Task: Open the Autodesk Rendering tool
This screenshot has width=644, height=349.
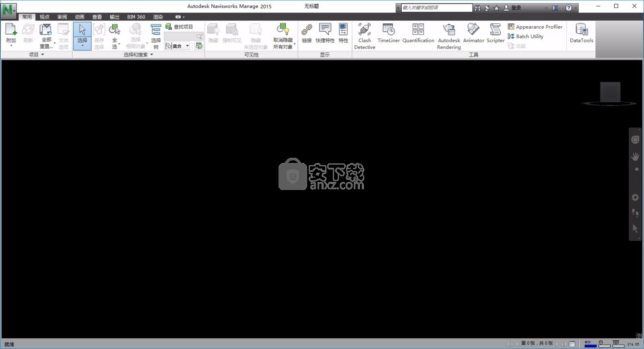Action: [449, 36]
